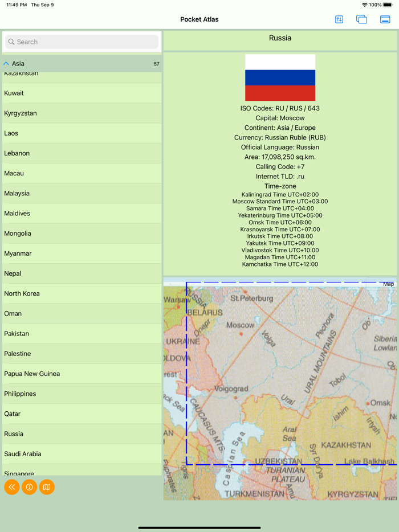Tap the battery status icon
This screenshot has width=399, height=532.
[388, 5]
